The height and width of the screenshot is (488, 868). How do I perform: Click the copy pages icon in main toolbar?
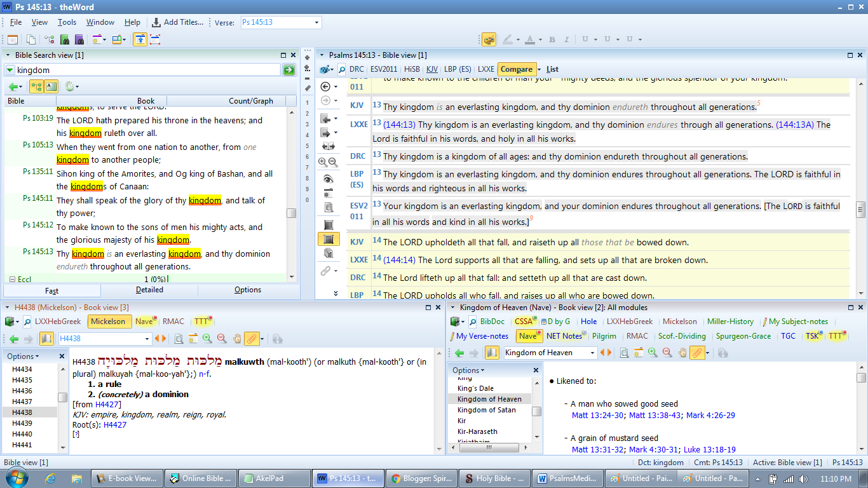pos(31,39)
